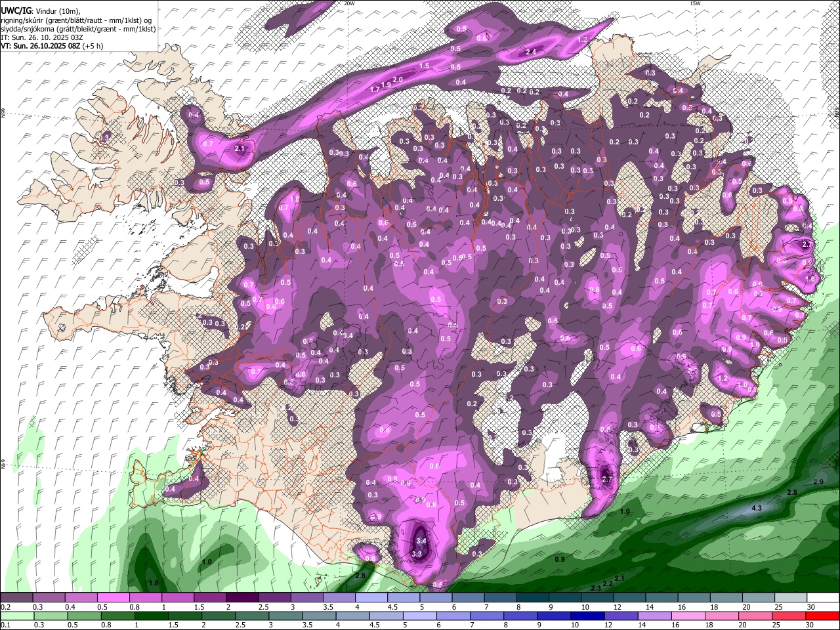This screenshot has width=840, height=630.
Task: Select the 0.1 palest green swatch, rain scale
Action: tap(16, 616)
